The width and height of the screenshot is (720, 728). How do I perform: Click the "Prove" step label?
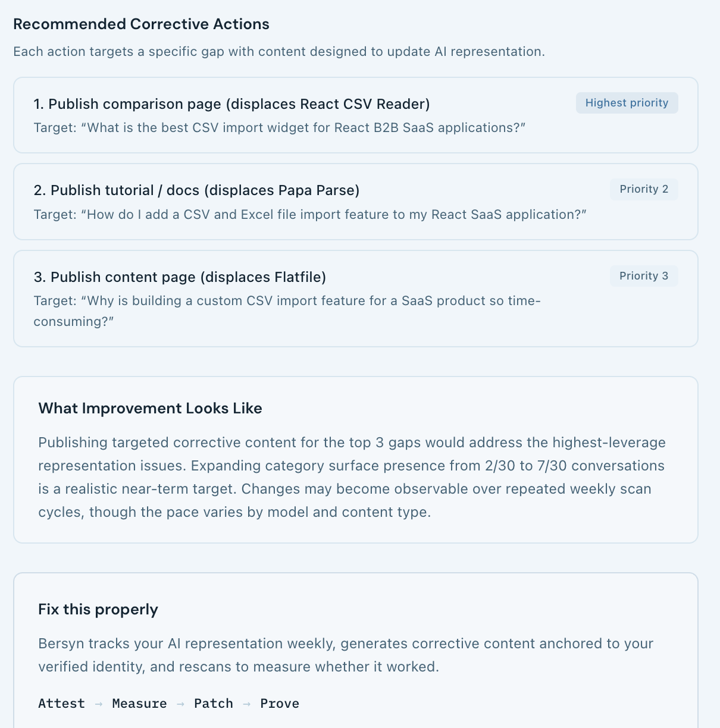tap(280, 704)
